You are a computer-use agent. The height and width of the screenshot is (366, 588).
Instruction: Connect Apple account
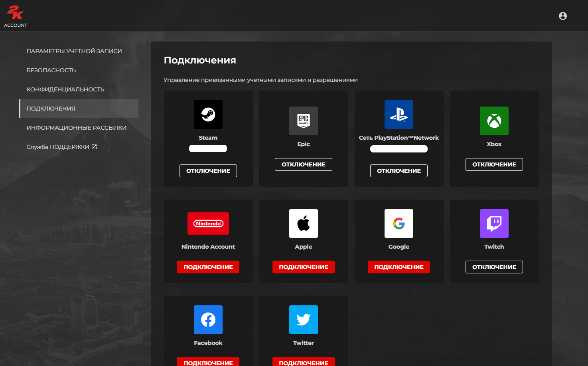304,267
